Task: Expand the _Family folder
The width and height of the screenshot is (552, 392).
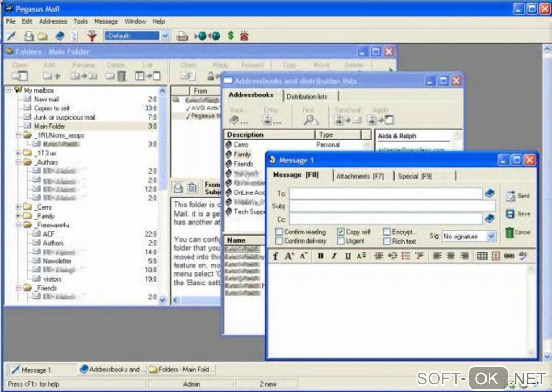Action: click(x=18, y=216)
